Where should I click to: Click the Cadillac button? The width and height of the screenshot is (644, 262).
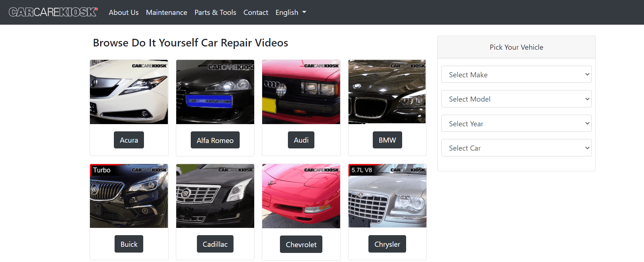coord(215,244)
